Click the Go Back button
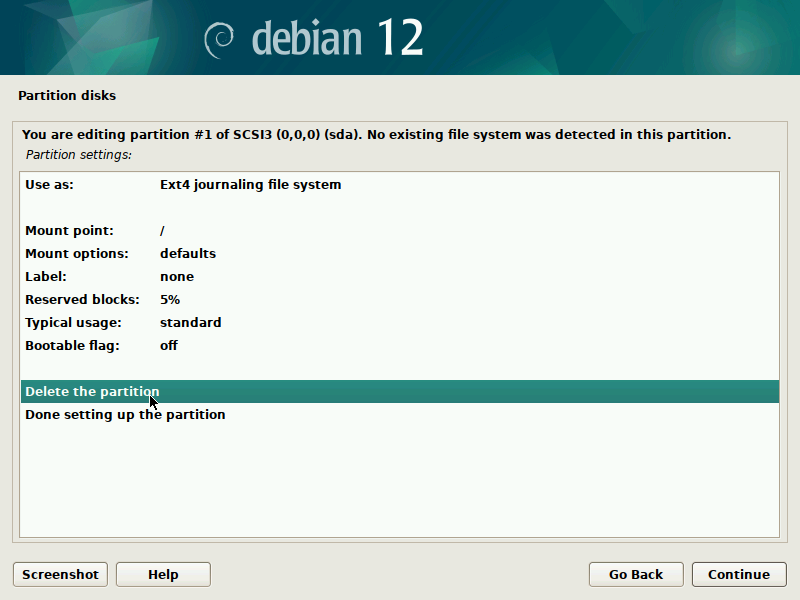The width and height of the screenshot is (800, 600). [636, 574]
